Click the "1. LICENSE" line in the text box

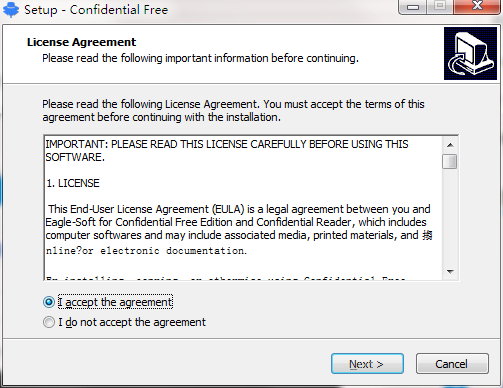[73, 183]
